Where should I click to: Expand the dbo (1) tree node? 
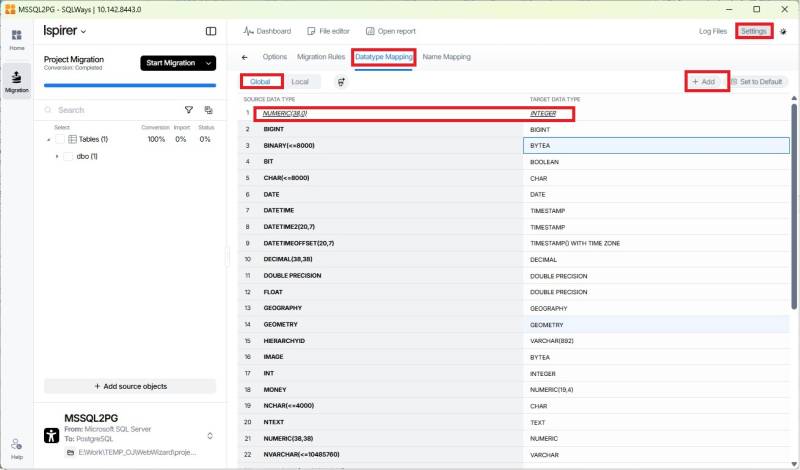(57, 156)
